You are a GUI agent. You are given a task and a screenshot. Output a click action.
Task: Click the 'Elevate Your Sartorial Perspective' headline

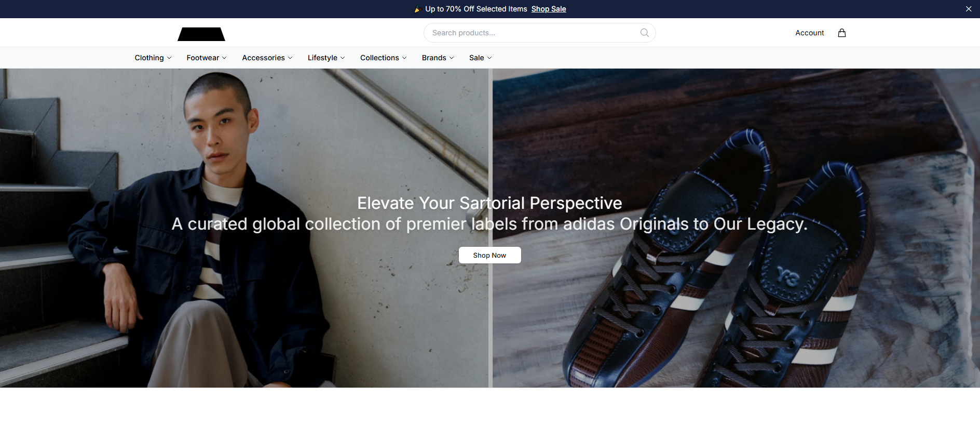pos(490,203)
